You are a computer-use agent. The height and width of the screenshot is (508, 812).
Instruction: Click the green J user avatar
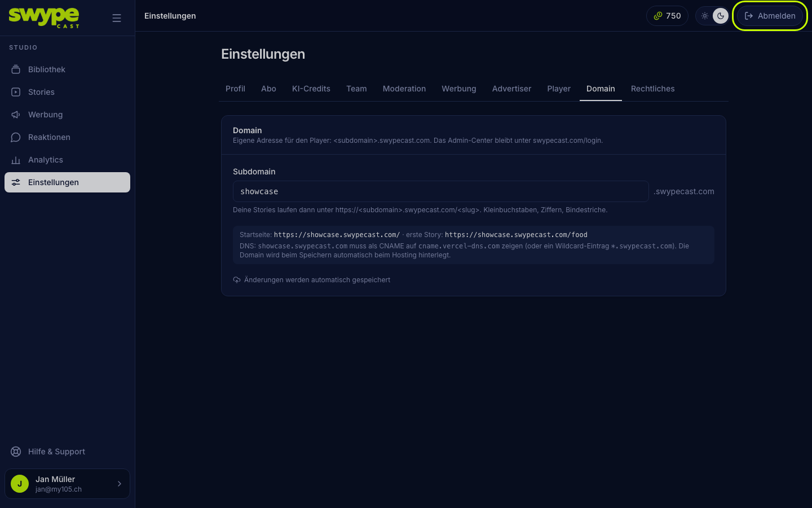click(x=20, y=484)
